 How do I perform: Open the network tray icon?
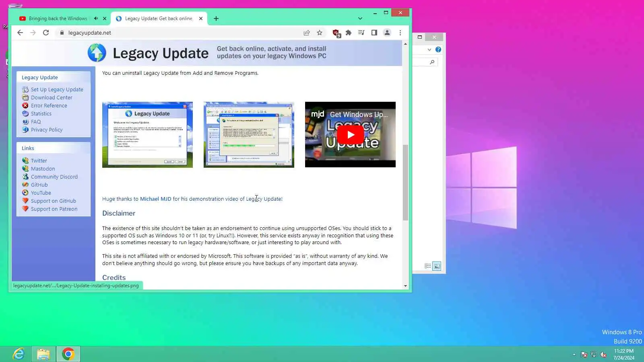coord(594,354)
